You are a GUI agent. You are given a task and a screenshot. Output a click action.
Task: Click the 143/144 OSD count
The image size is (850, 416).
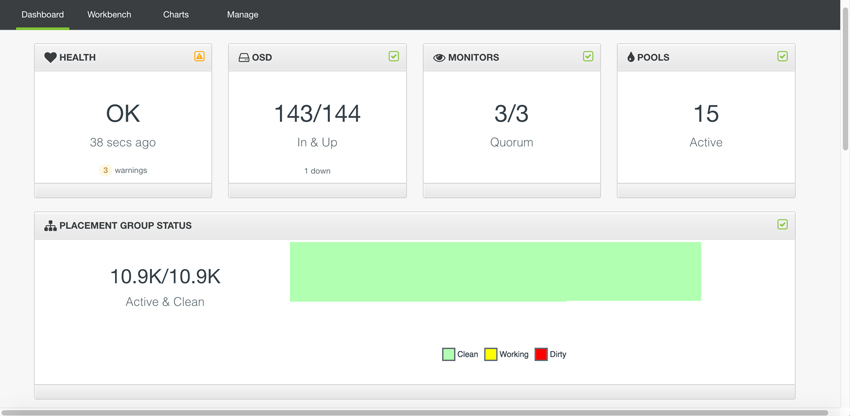point(317,114)
